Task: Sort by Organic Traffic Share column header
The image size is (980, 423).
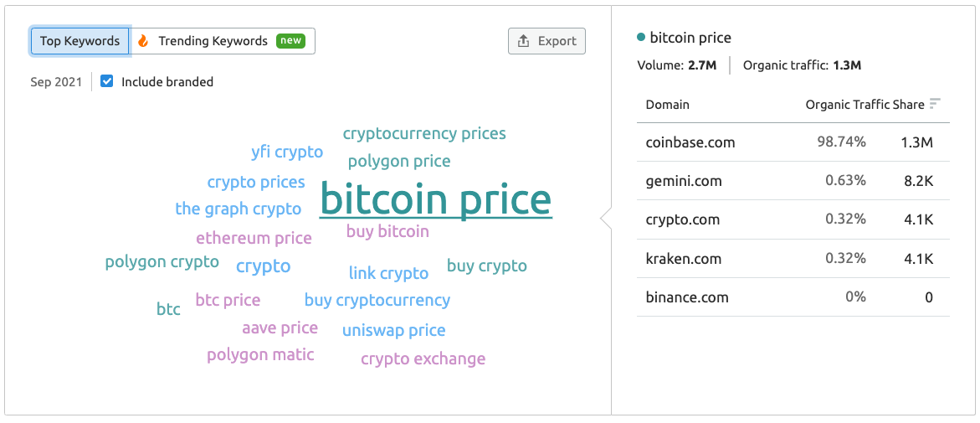Action: tap(865, 105)
